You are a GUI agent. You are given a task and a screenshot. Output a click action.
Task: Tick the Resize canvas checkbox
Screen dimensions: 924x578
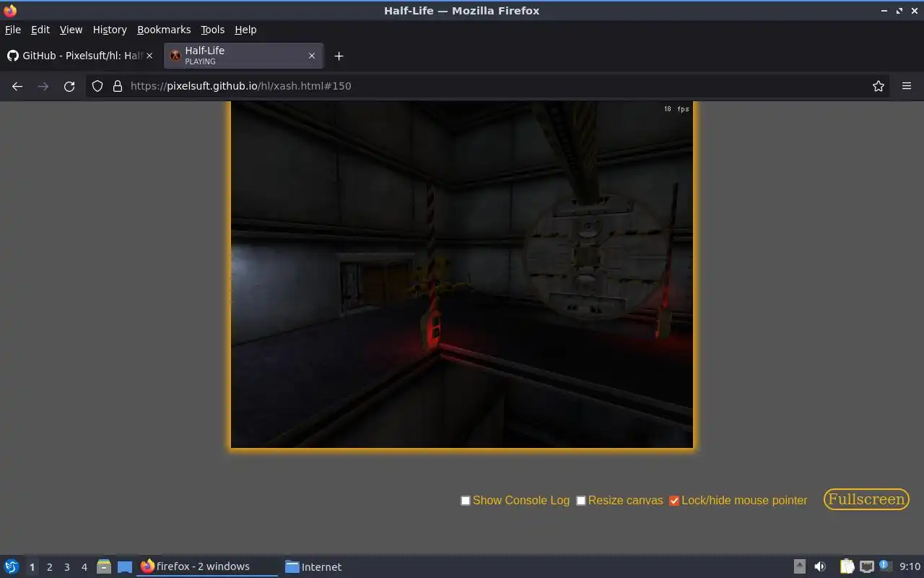click(x=581, y=501)
